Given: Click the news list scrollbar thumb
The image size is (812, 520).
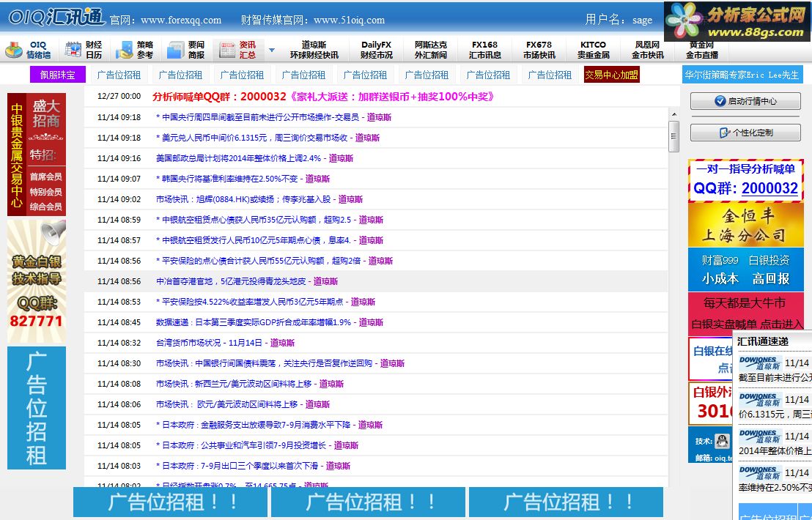Looking at the screenshot, I should (673, 136).
